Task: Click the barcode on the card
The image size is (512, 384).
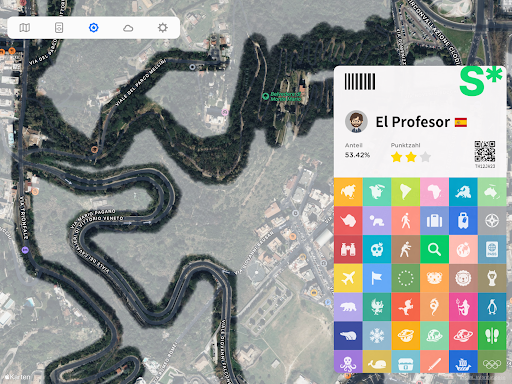Action: pyautogui.click(x=360, y=82)
